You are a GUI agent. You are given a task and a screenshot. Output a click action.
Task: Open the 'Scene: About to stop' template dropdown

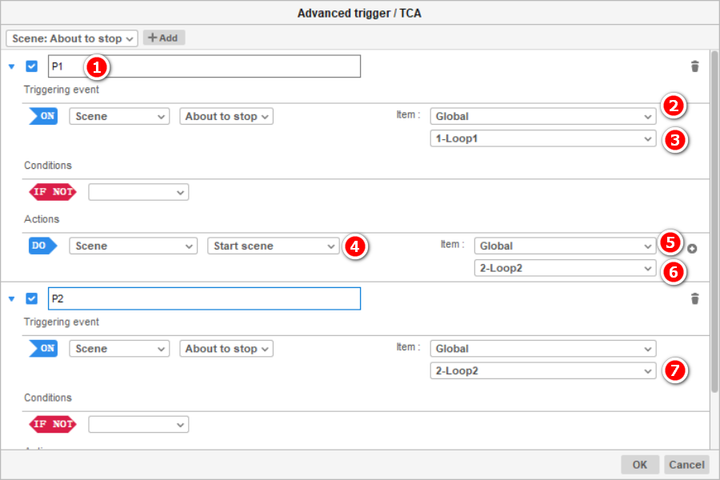point(70,38)
